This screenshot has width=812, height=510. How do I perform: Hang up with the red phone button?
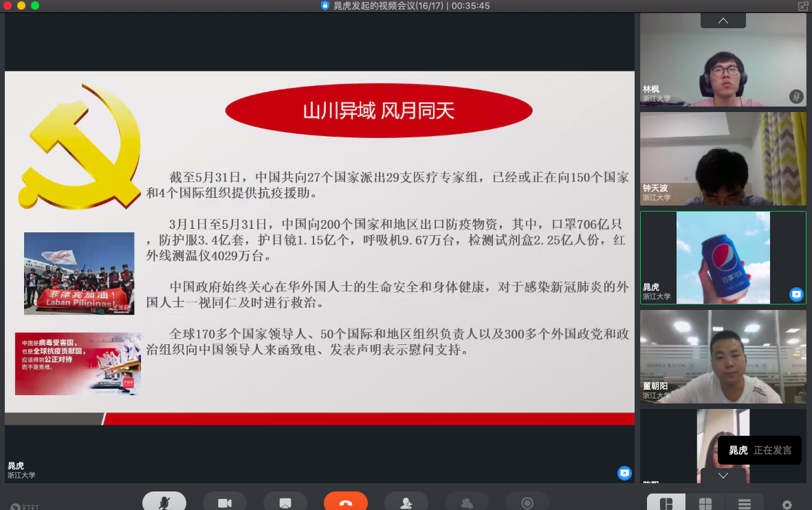click(345, 502)
